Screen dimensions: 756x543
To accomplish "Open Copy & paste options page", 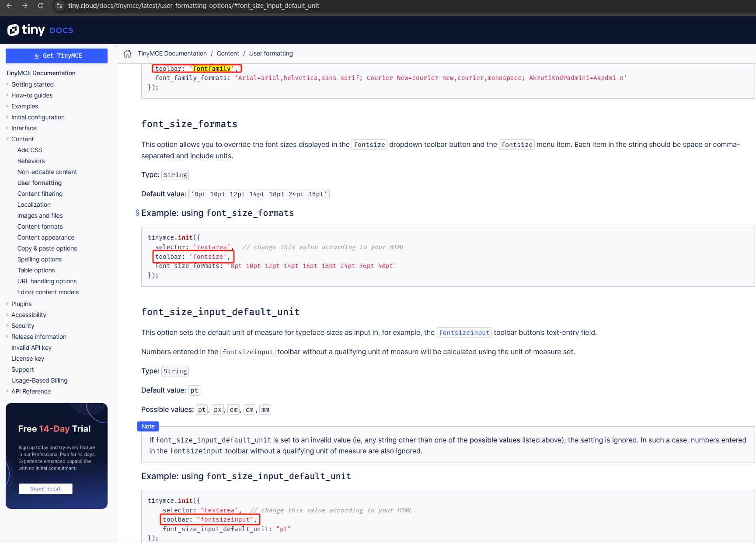I will click(47, 248).
